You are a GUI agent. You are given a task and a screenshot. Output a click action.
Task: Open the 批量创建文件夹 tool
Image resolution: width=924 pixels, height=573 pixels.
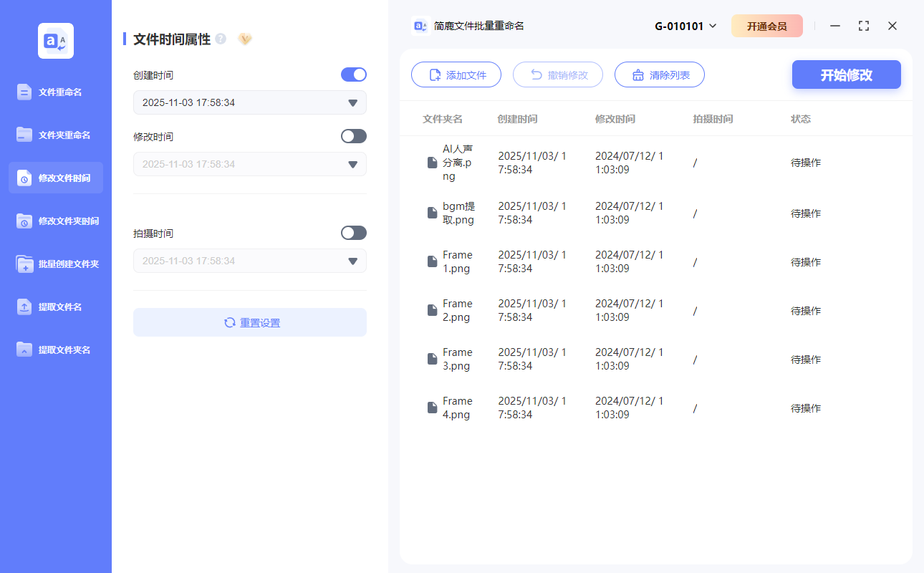coord(55,264)
